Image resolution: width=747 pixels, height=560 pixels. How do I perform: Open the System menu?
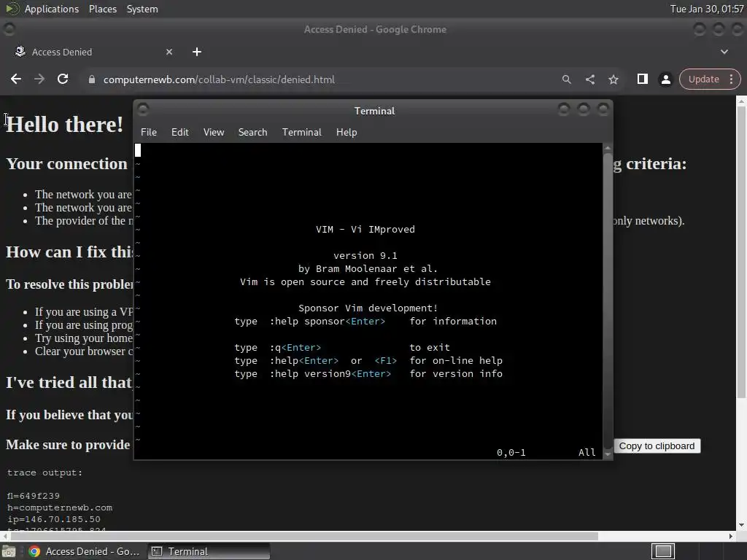coord(142,9)
